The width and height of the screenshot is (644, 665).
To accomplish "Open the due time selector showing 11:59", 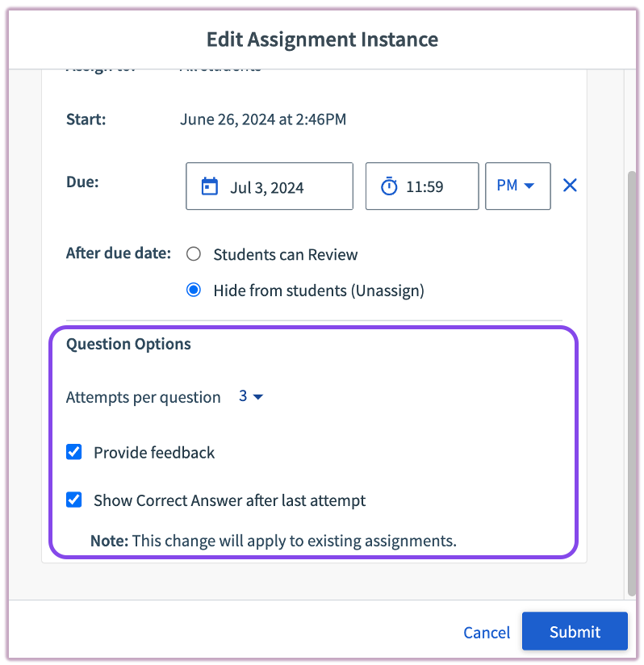I will pyautogui.click(x=421, y=186).
